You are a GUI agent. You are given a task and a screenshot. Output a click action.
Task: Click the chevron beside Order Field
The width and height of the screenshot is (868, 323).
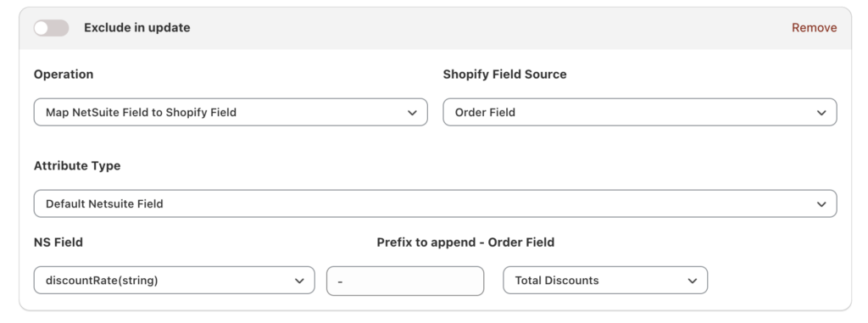821,113
